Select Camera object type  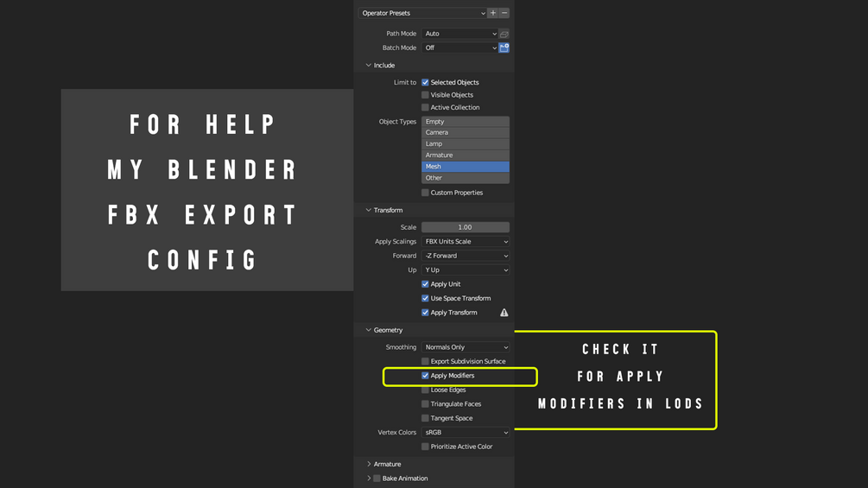click(466, 133)
